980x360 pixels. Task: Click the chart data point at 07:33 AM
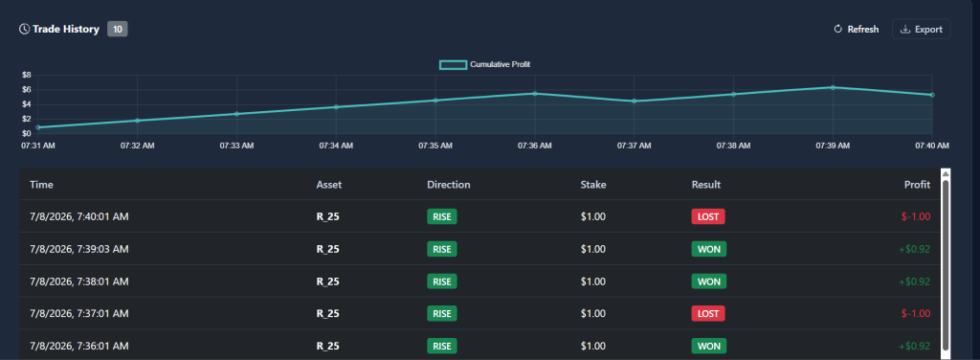(237, 114)
